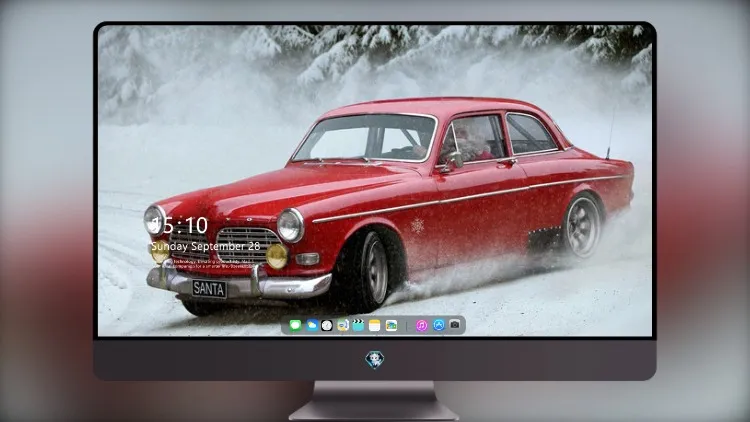Open the iTunes music app in the dock
Viewport: 750px width, 422px height.
(x=421, y=325)
